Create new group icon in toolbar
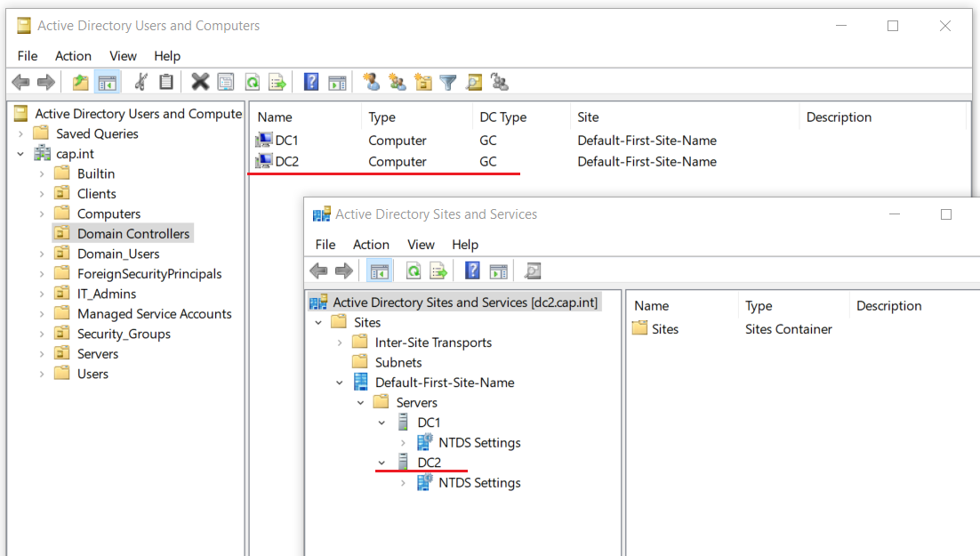This screenshot has width=980, height=556. [x=397, y=82]
